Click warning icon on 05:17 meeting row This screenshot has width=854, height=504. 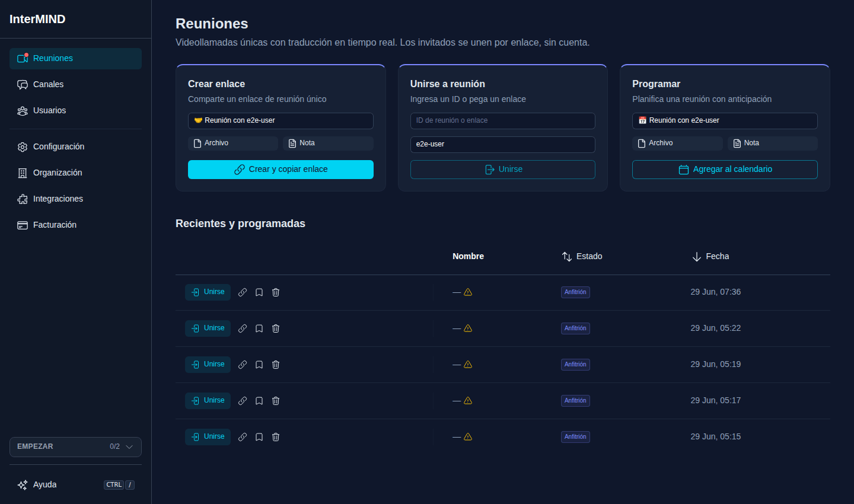click(x=468, y=401)
